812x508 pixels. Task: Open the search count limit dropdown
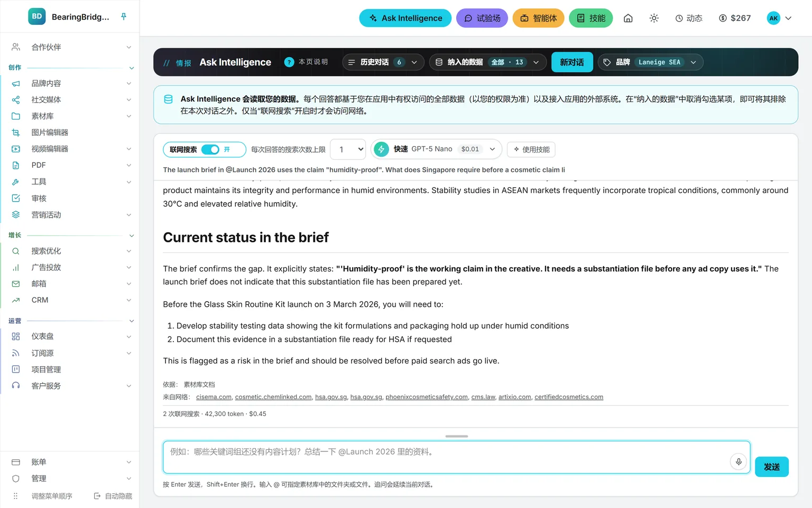(348, 149)
